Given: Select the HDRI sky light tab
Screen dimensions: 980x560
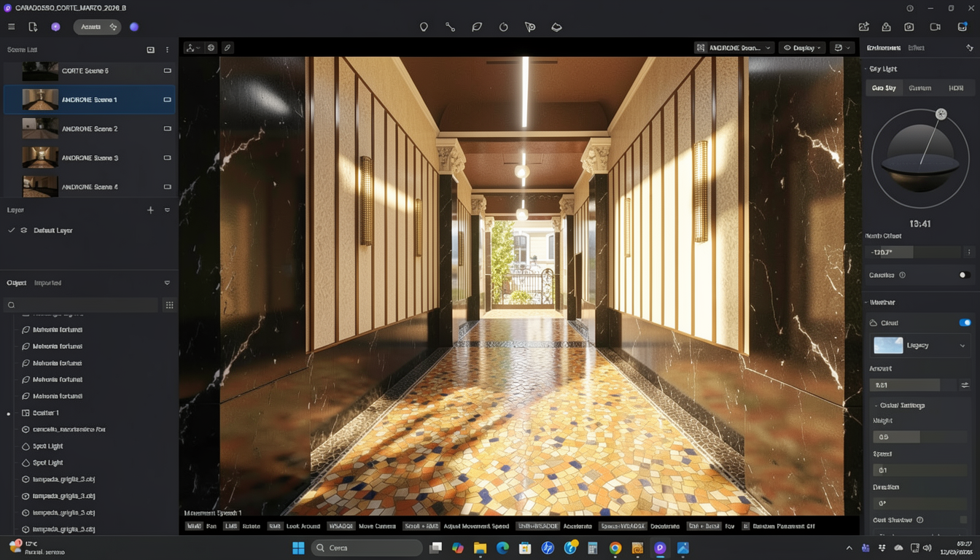Looking at the screenshot, I should click(x=956, y=88).
